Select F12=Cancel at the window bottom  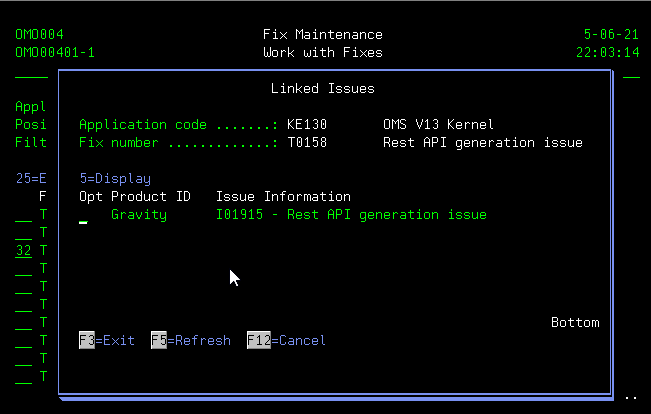coord(286,341)
